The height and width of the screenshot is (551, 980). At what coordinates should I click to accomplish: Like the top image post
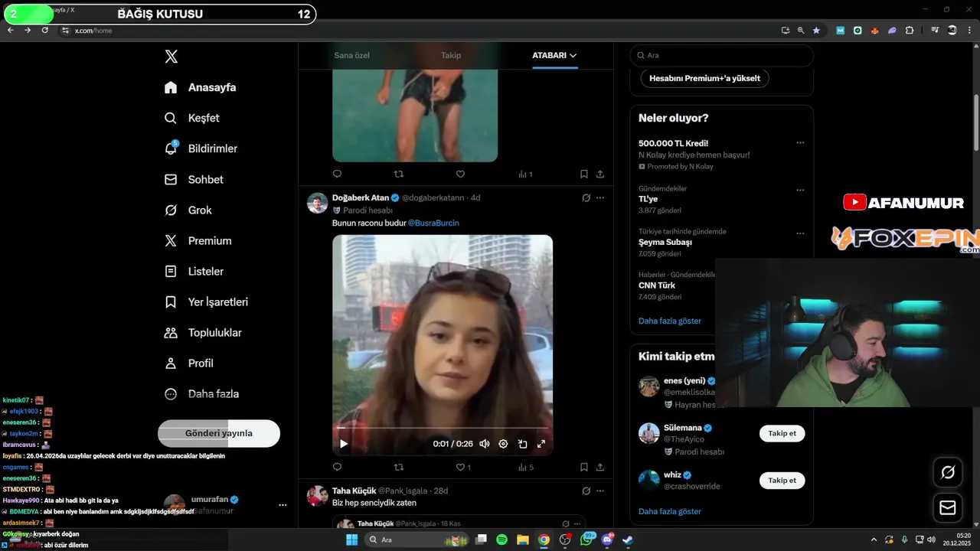click(460, 174)
